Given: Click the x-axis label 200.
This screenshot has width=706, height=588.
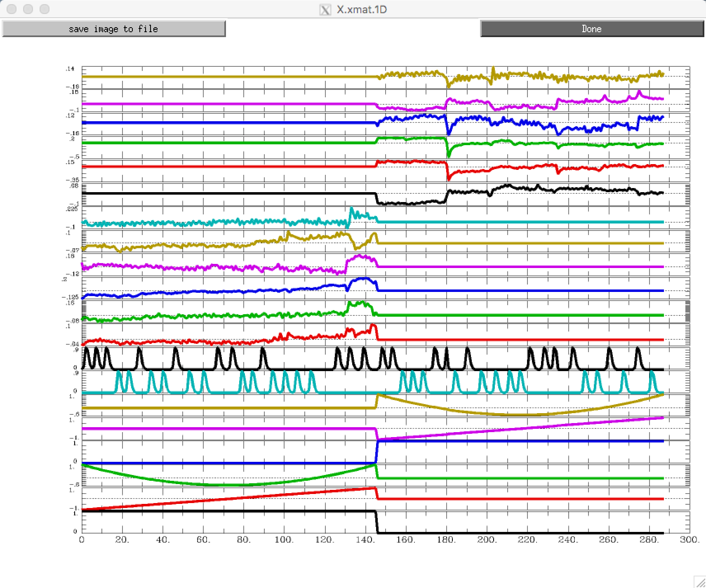Looking at the screenshot, I should click(487, 539).
